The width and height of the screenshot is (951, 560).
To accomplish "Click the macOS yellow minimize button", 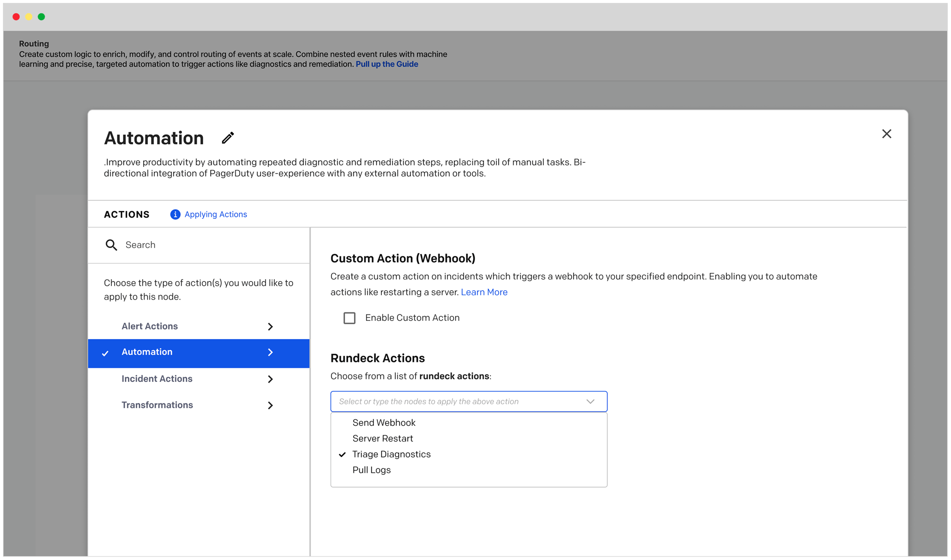I will point(29,17).
